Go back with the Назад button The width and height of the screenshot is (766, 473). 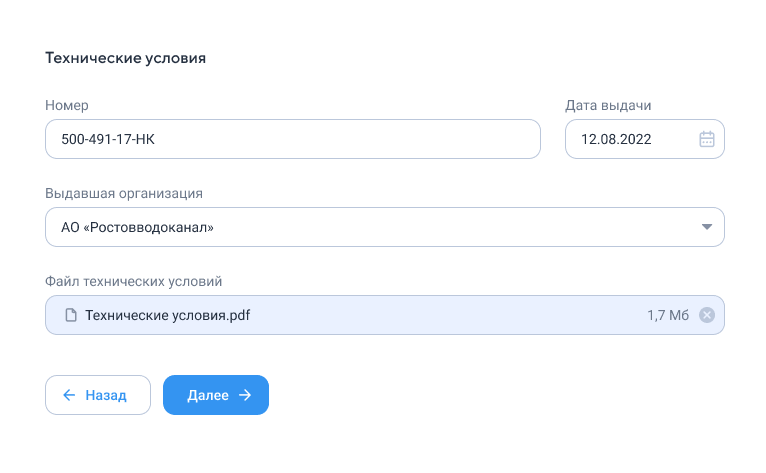[98, 395]
